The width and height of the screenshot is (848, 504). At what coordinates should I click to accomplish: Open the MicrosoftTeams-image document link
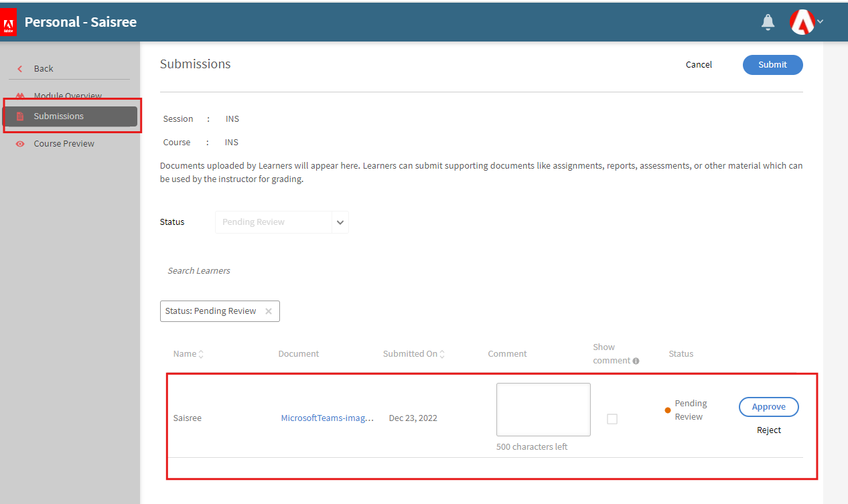click(x=327, y=418)
